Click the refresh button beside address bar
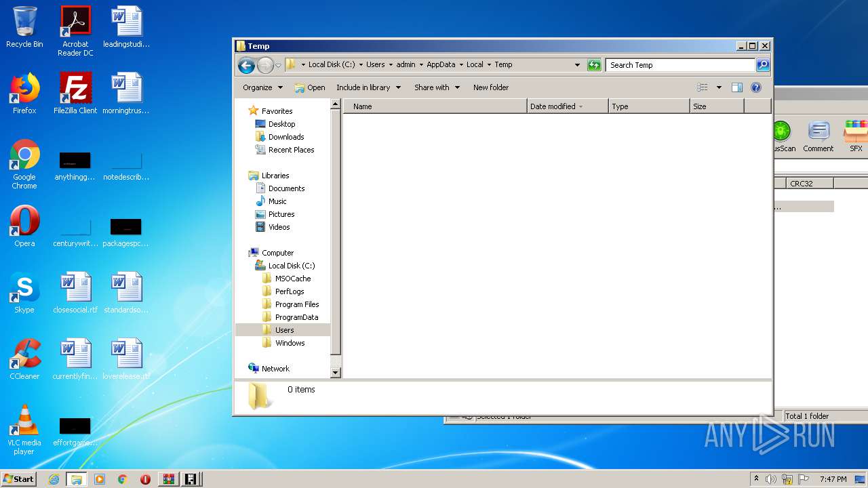 (x=594, y=65)
